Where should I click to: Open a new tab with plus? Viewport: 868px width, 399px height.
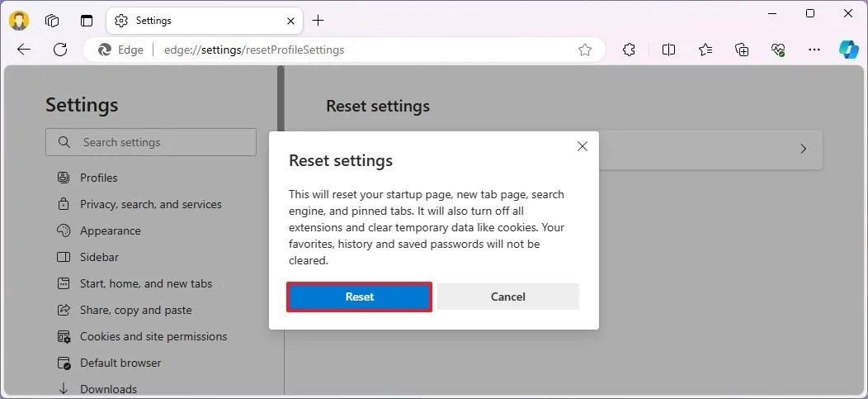pos(318,21)
